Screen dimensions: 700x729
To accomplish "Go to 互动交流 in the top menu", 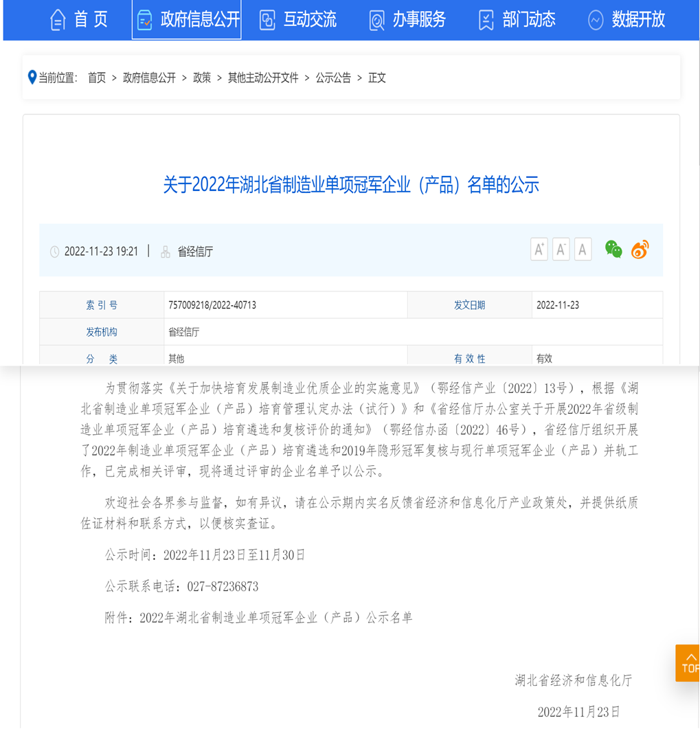I will click(298, 20).
